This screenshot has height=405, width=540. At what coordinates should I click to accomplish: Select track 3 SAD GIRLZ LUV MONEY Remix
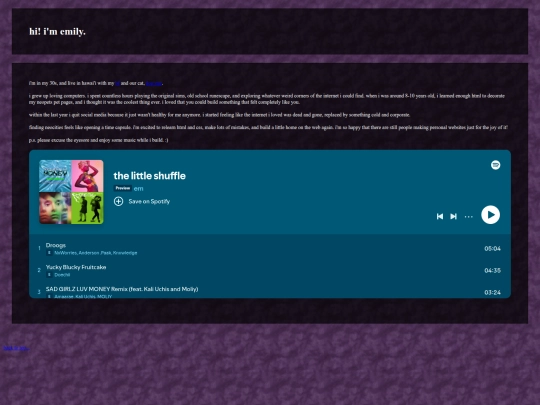click(x=122, y=289)
